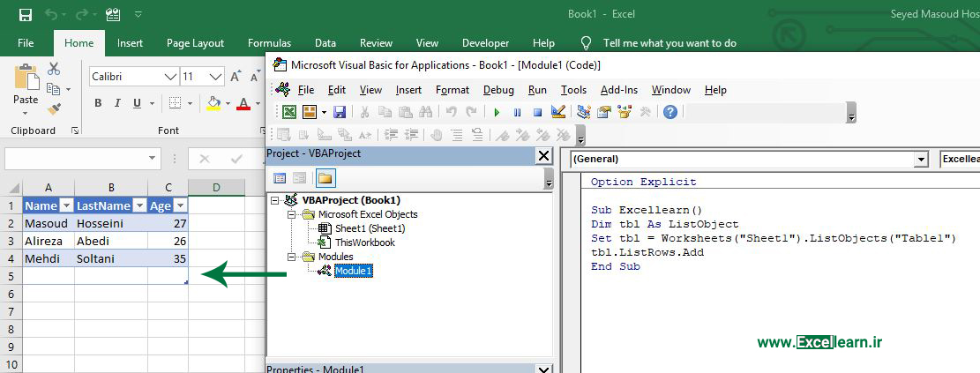Click the Excel quick access Redo icon
Image resolution: width=980 pixels, height=373 pixels.
[x=80, y=14]
